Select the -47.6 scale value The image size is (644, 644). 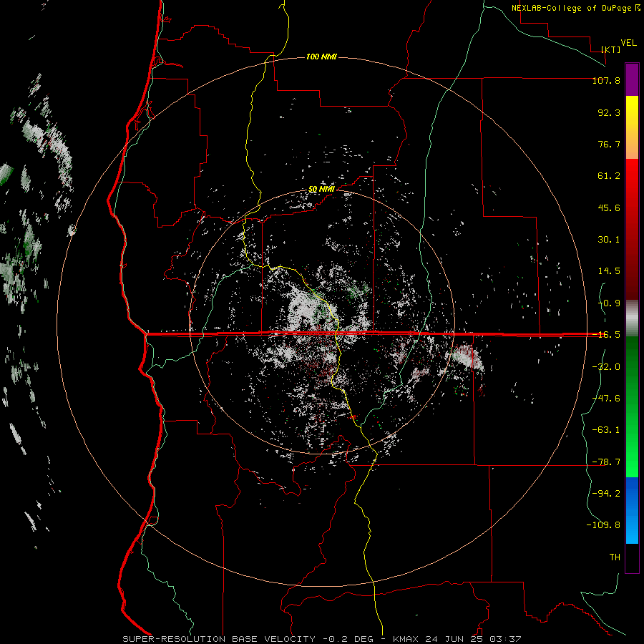coord(606,399)
